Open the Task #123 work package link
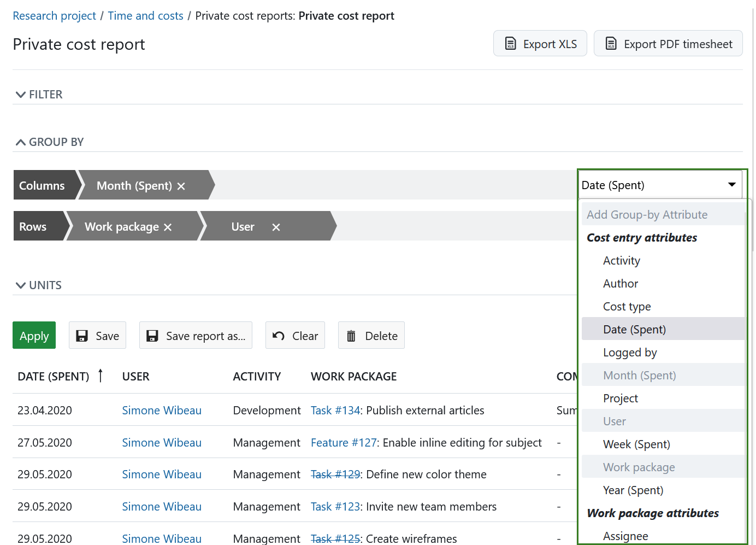Image resolution: width=756 pixels, height=545 pixels. pos(335,507)
